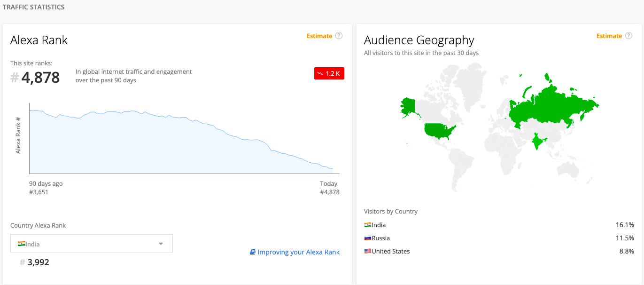
Task: Click the India flag in visitors list
Action: click(368, 225)
